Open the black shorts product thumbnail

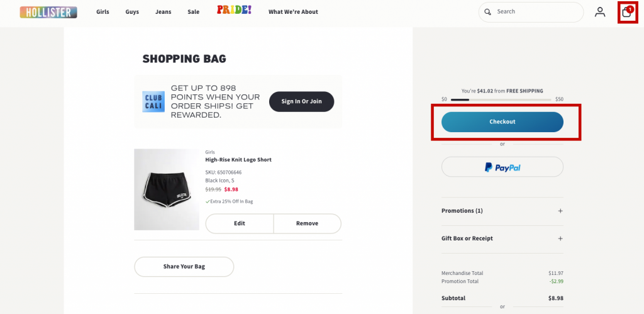point(166,189)
